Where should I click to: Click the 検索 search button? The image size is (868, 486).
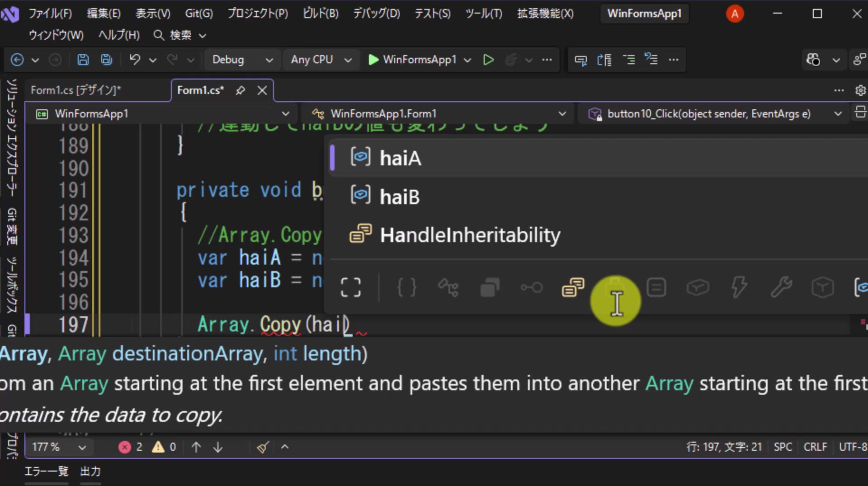[180, 35]
